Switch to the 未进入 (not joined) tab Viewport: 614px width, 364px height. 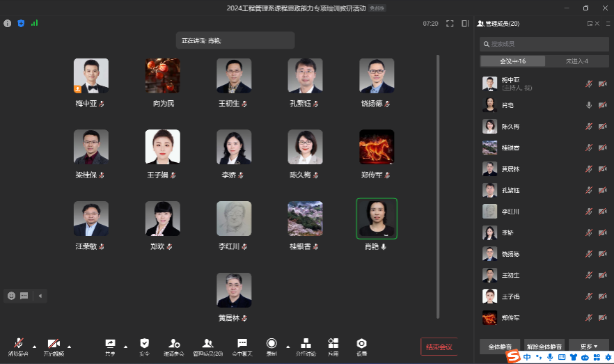(x=576, y=61)
